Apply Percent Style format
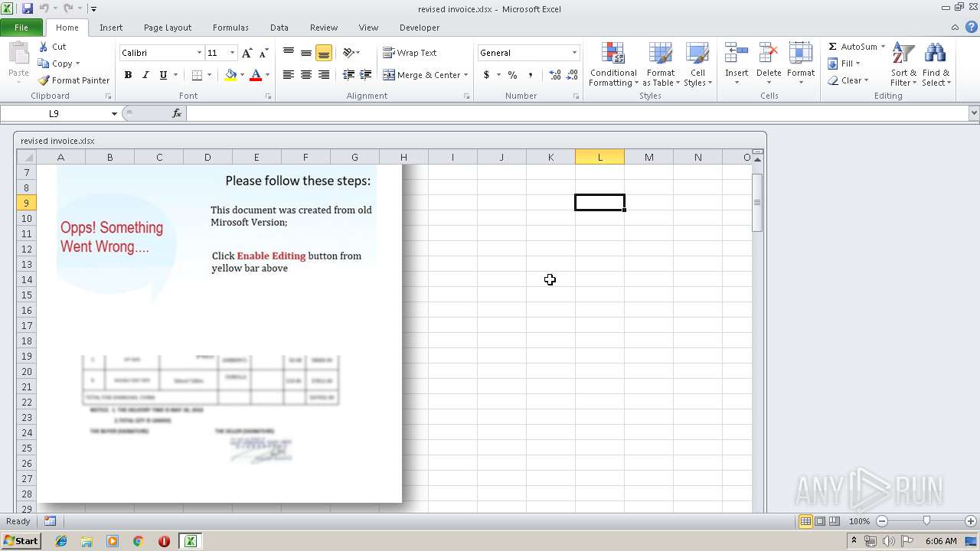The image size is (980, 551). pyautogui.click(x=512, y=75)
